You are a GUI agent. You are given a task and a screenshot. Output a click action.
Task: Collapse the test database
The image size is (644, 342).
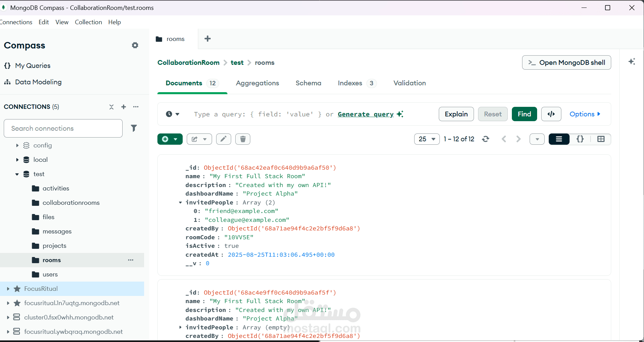tap(17, 174)
